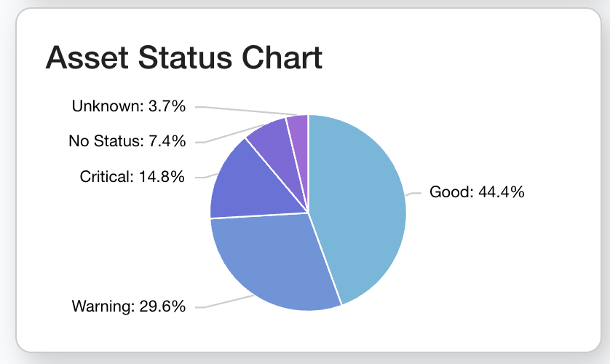The height and width of the screenshot is (364, 610).
Task: Click the divider between Good and Warning slices
Action: pyautogui.click(x=325, y=259)
